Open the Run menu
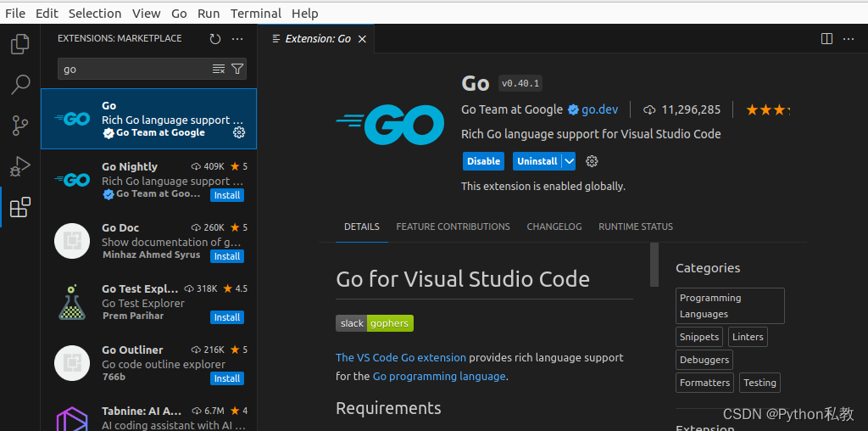 tap(209, 14)
